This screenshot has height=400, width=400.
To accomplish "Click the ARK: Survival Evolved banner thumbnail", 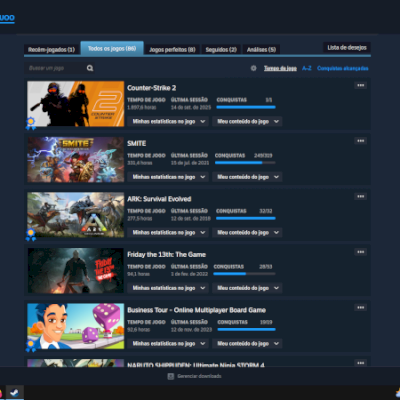I will coord(76,215).
